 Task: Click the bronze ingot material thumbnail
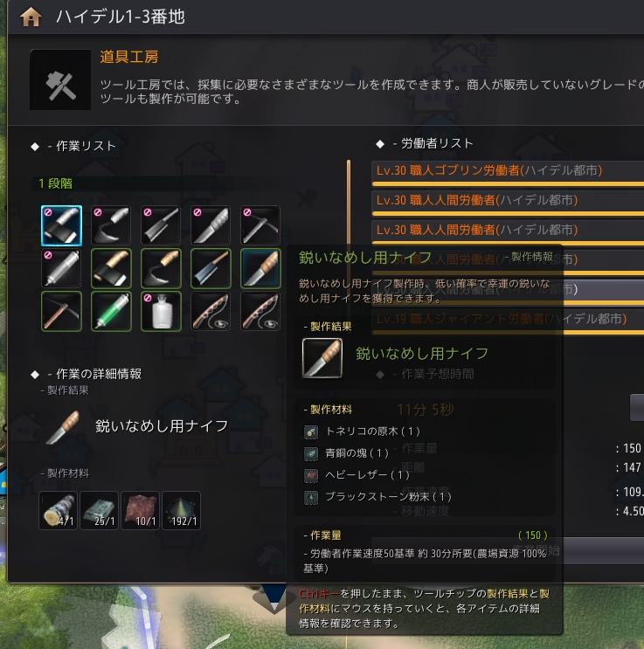coord(99,510)
